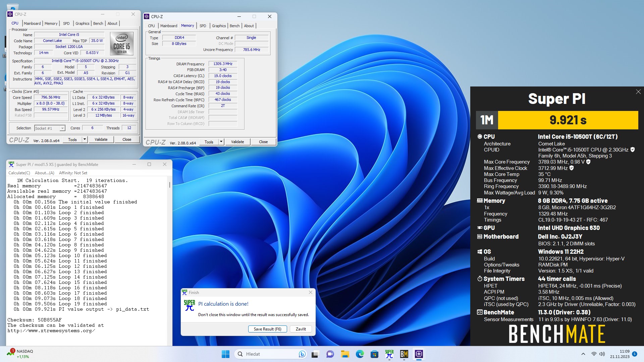644x362 pixels.
Task: Open the Windows Start menu
Action: tap(225, 354)
